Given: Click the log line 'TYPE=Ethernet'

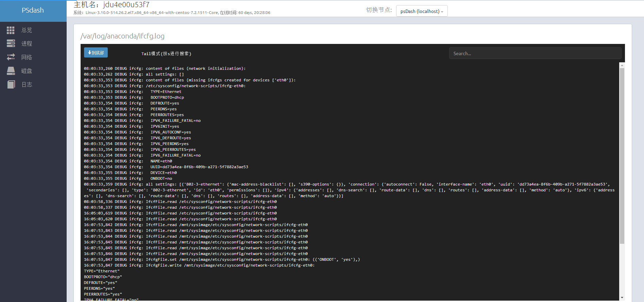Looking at the screenshot, I should click(133, 92).
